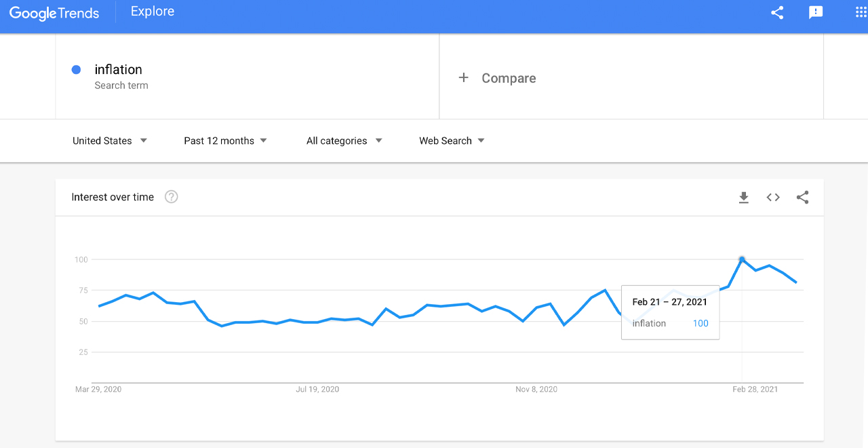Click the plus icon beside Compare

[x=464, y=78]
